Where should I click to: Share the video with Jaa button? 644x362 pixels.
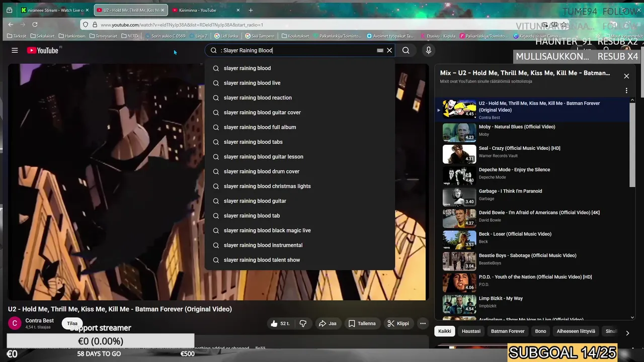point(328,323)
